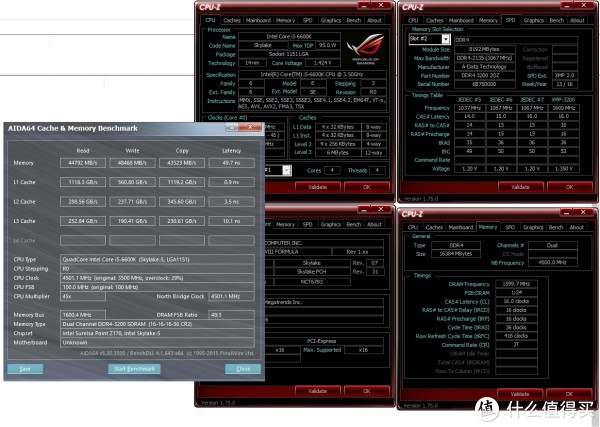Open Bench tab in CPU window

(x=354, y=20)
